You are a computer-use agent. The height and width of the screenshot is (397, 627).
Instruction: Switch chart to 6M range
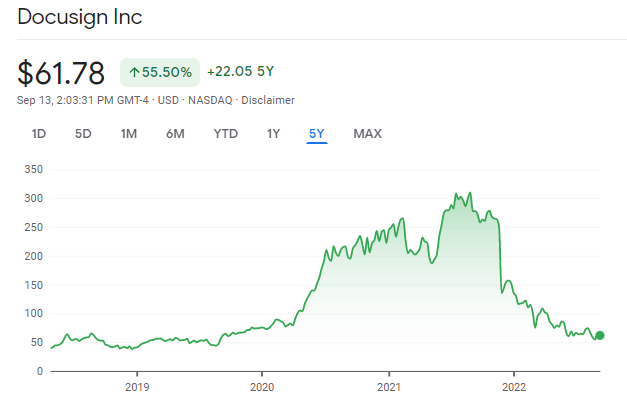click(175, 134)
